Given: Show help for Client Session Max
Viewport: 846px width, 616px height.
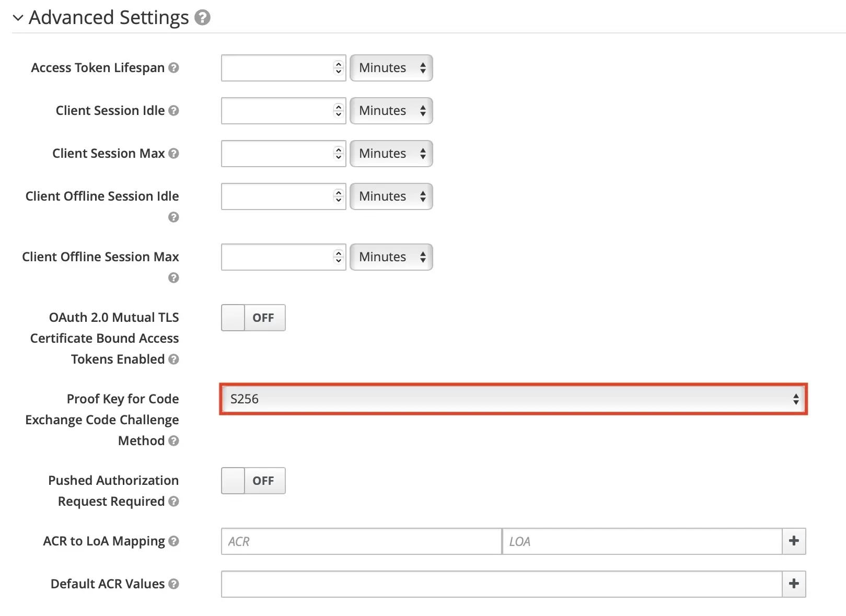Looking at the screenshot, I should tap(174, 154).
